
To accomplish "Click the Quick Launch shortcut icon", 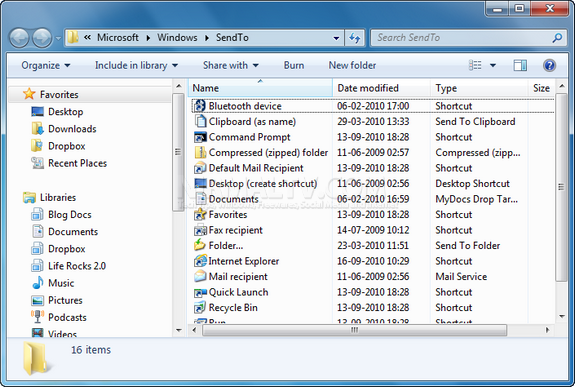I will pyautogui.click(x=200, y=292).
